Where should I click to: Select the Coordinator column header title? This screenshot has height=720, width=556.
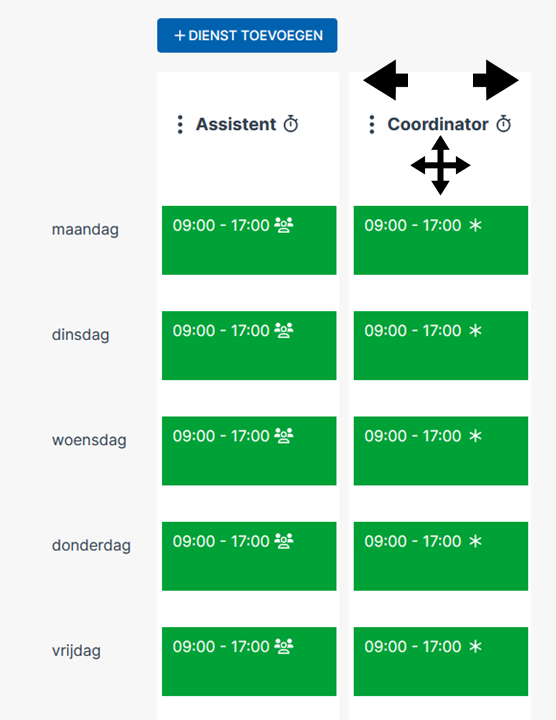click(438, 124)
